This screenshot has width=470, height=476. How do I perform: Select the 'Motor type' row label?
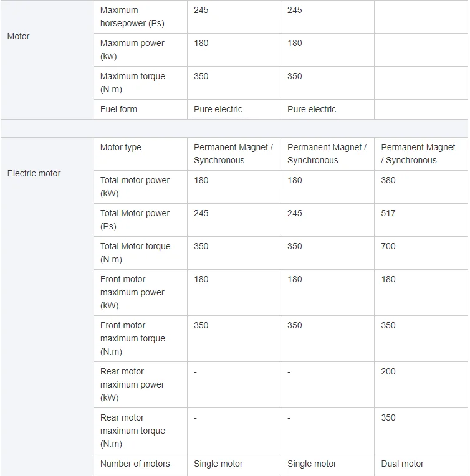(121, 147)
